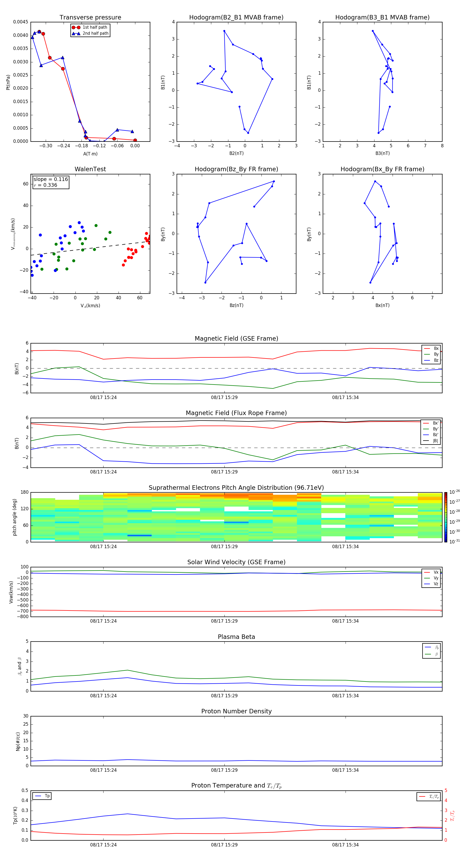Click the pitch angle colorbar

446,517
